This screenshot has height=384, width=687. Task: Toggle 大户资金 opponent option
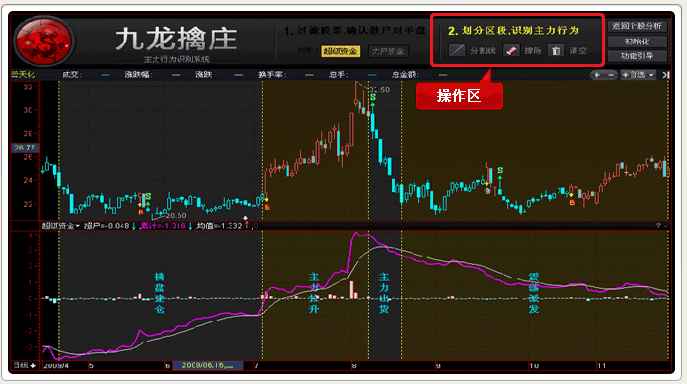tap(388, 51)
